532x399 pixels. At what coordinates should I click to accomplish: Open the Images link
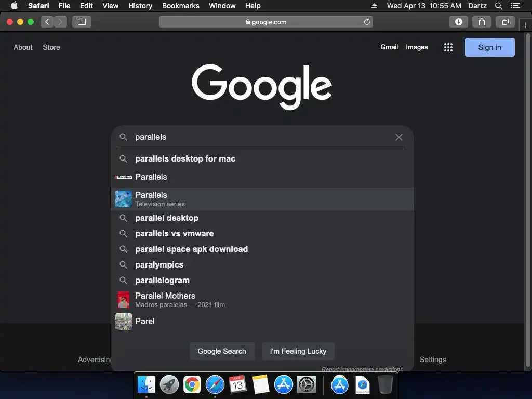417,47
